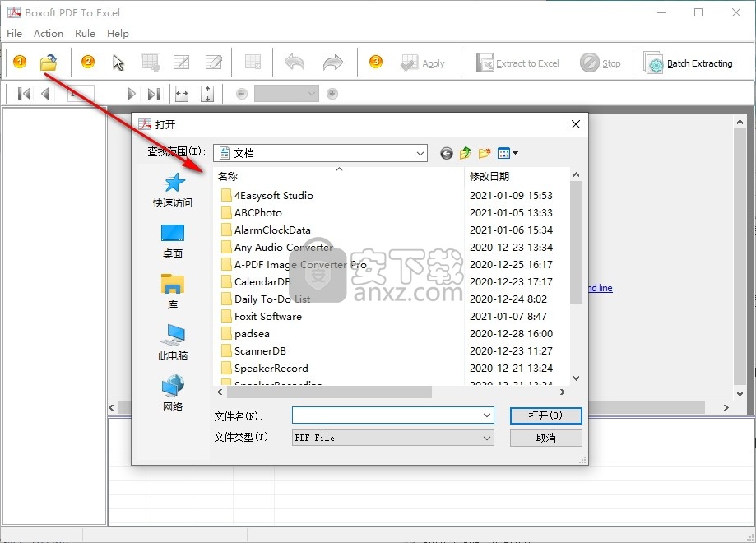Open the Help menu

pyautogui.click(x=118, y=33)
